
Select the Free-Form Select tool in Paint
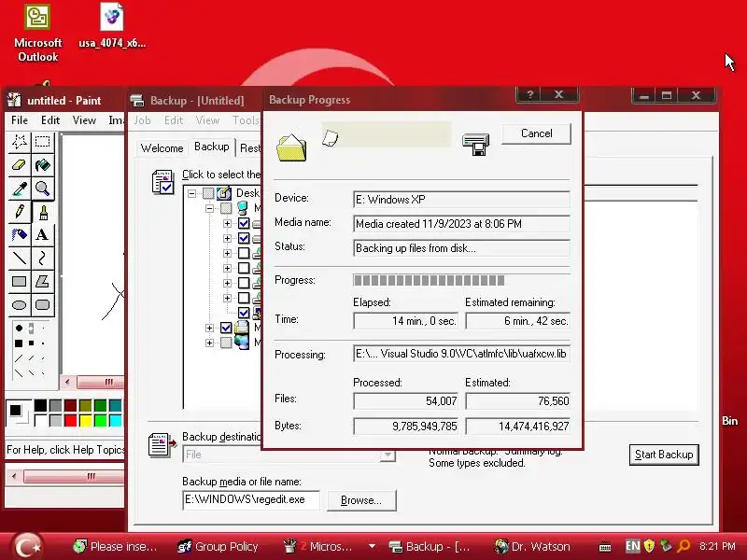pos(20,142)
